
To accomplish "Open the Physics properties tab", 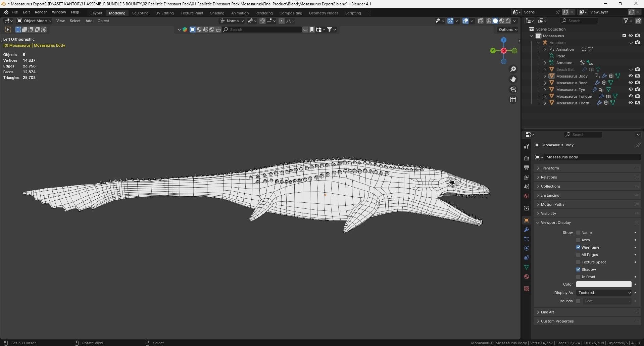I will [526, 248].
